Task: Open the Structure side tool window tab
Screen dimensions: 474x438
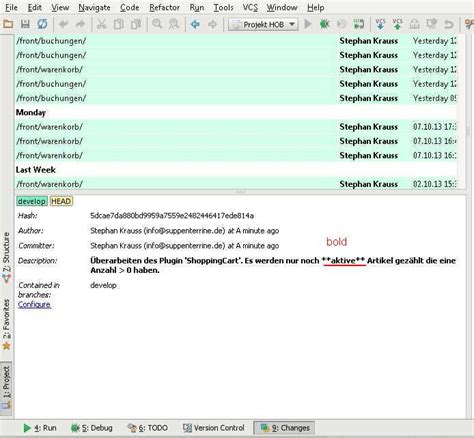Action: 7,257
